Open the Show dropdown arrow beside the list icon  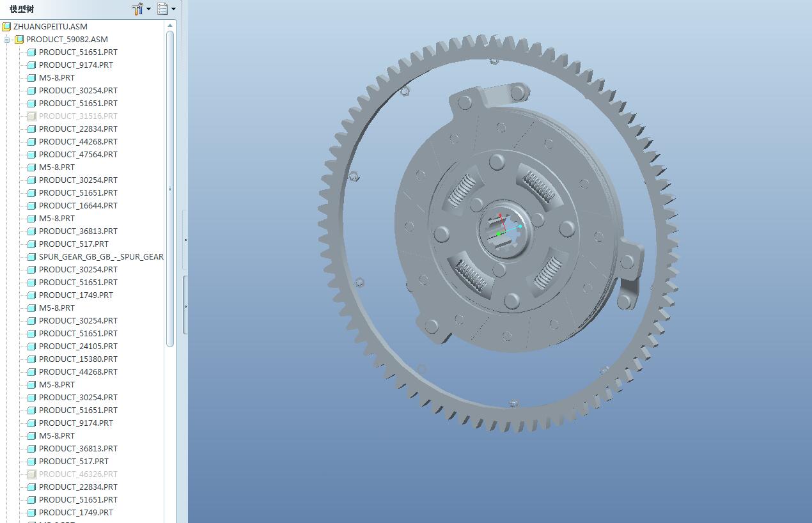click(174, 9)
